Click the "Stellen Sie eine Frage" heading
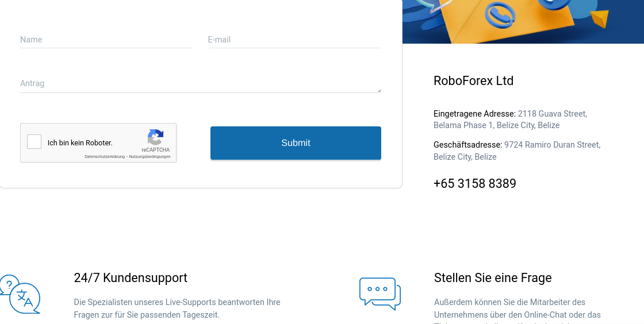Image resolution: width=644 pixels, height=324 pixels. tap(493, 278)
